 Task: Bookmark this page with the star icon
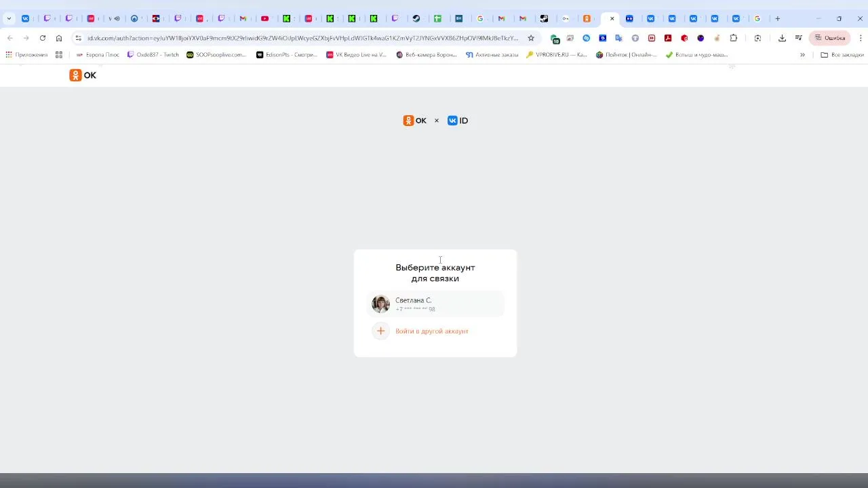click(x=531, y=38)
